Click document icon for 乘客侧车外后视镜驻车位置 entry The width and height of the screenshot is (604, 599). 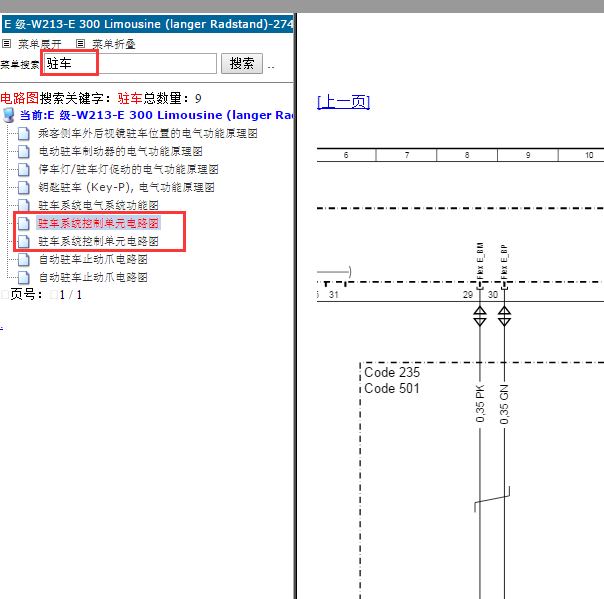click(23, 134)
